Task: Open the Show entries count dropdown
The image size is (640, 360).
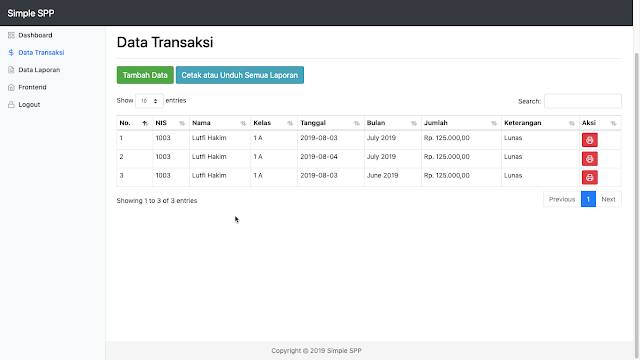Action: tap(149, 101)
